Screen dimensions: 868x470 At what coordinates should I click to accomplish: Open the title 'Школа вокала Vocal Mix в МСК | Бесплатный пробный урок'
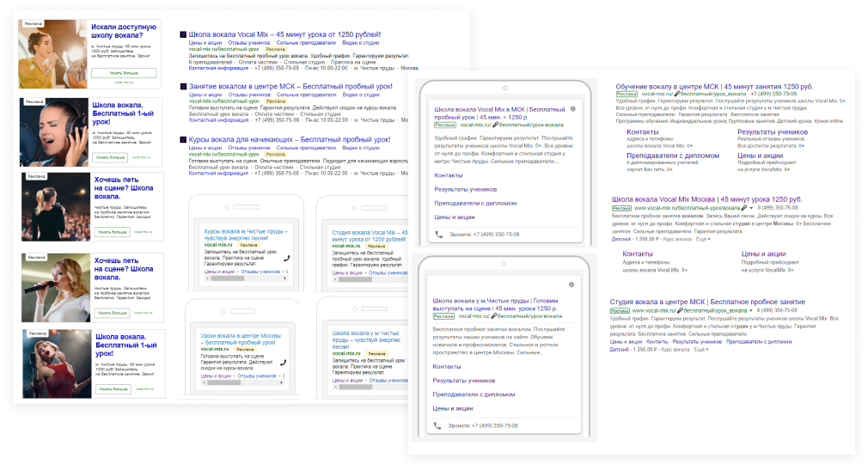pos(500,113)
